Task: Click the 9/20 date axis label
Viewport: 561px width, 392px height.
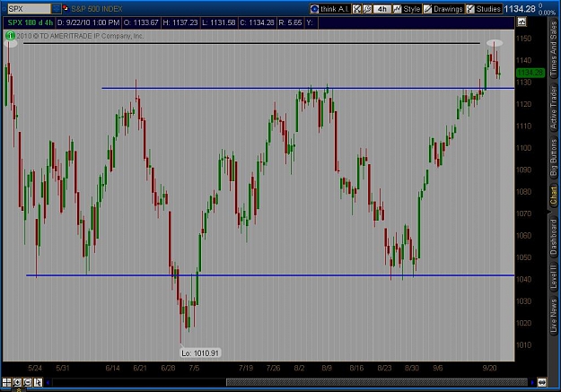Action: tap(489, 368)
